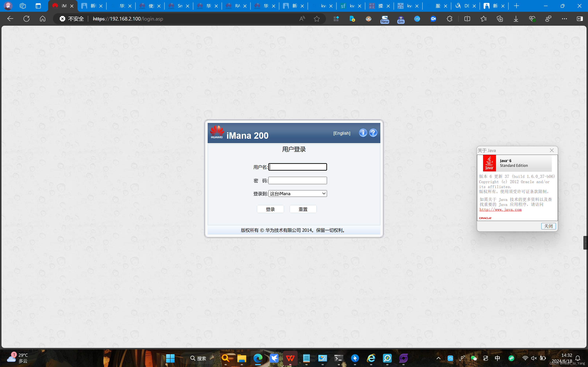Open a new browser tab with plus

[517, 6]
